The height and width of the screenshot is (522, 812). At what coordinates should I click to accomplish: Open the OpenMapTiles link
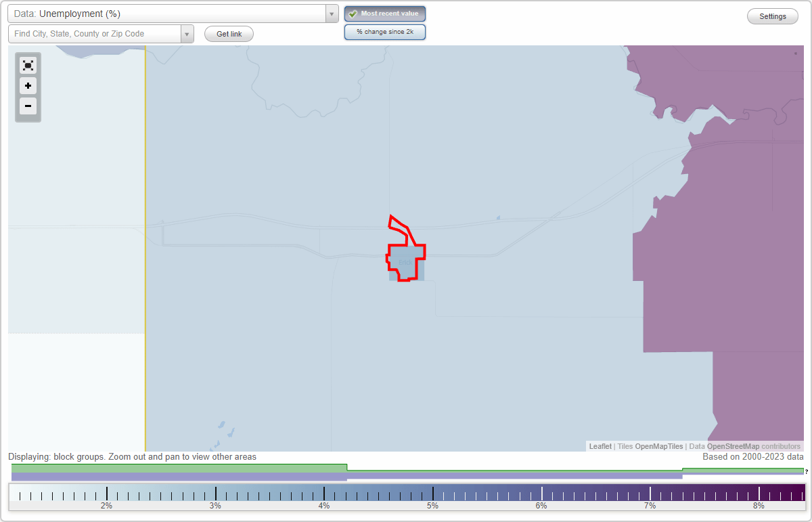pos(658,446)
